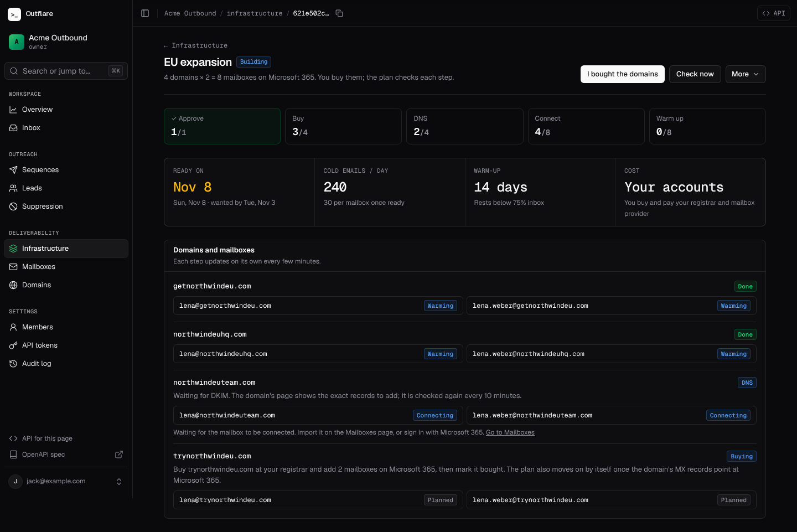Click the infrastructure breadcrumb link
The height and width of the screenshot is (532, 797).
click(255, 13)
